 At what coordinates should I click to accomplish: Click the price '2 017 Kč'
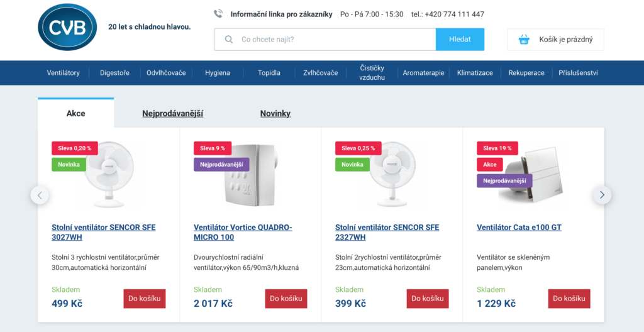click(213, 304)
